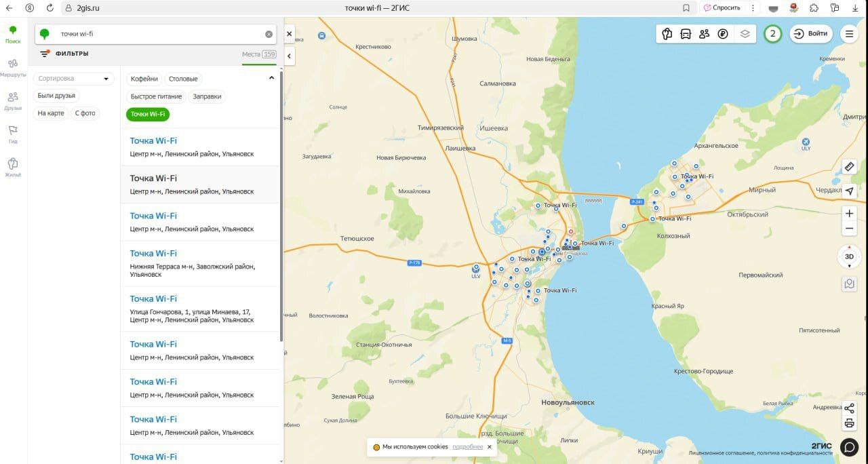
Task: Open the Поиск section in the sidebar
Action: point(13,34)
